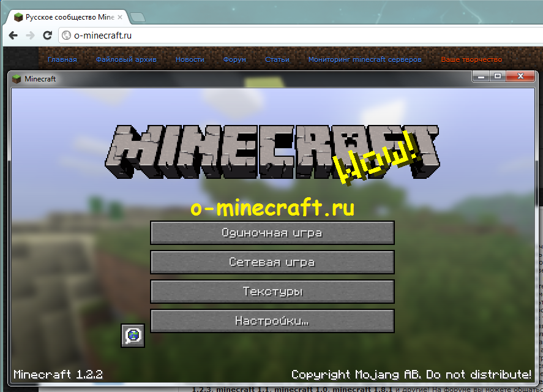The height and width of the screenshot is (392, 543).
Task: Open Настройки in the Minecraft menu
Action: pyautogui.click(x=272, y=321)
